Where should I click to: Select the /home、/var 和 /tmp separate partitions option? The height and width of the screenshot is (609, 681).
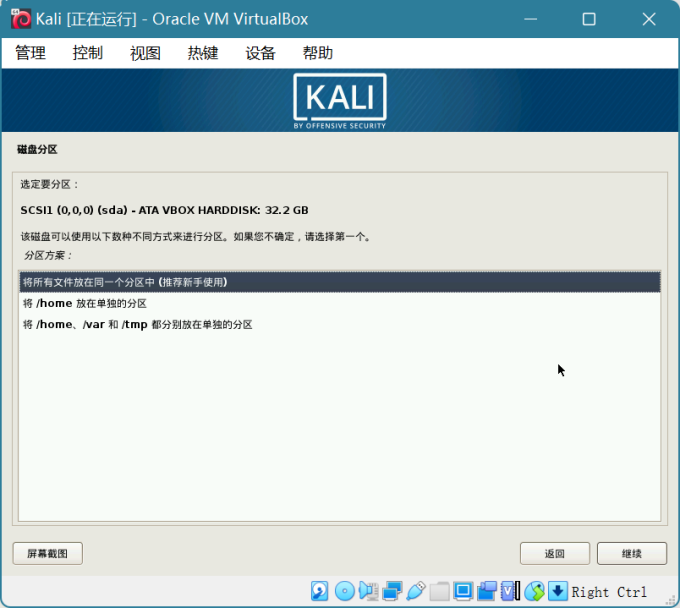pyautogui.click(x=340, y=324)
